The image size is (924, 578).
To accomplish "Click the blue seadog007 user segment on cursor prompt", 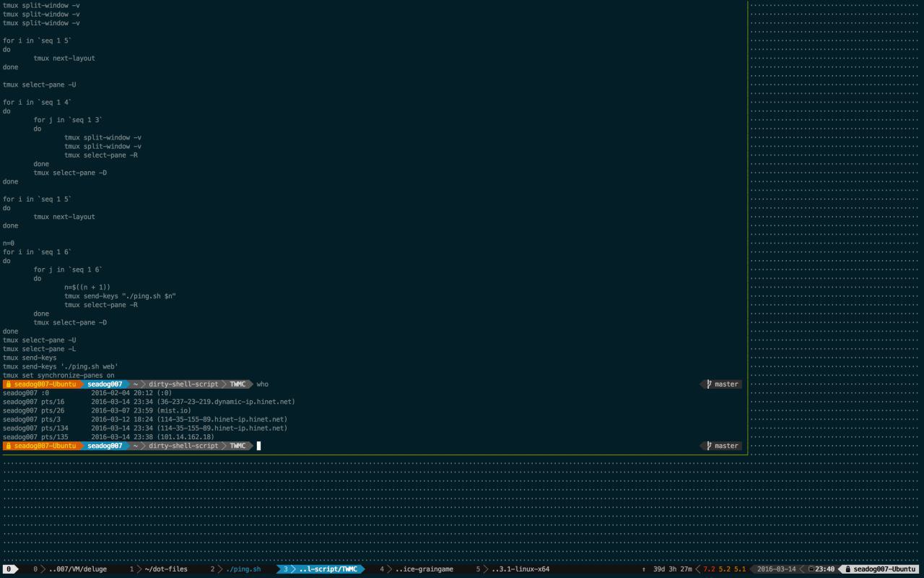I will tap(105, 446).
